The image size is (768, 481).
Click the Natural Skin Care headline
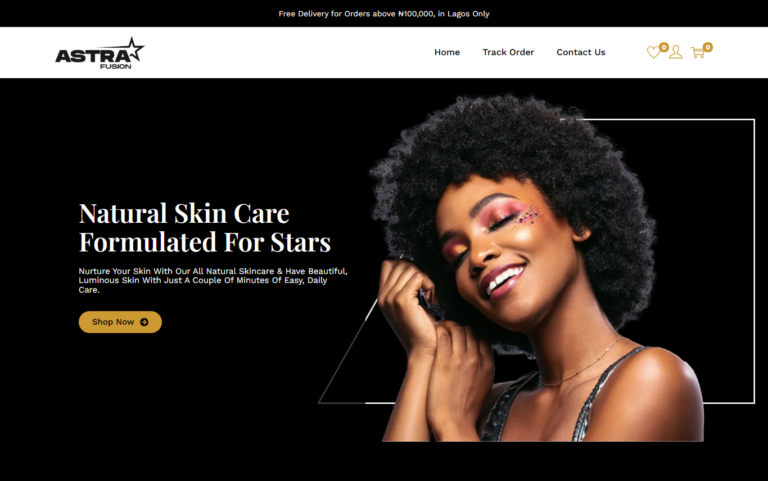[184, 214]
